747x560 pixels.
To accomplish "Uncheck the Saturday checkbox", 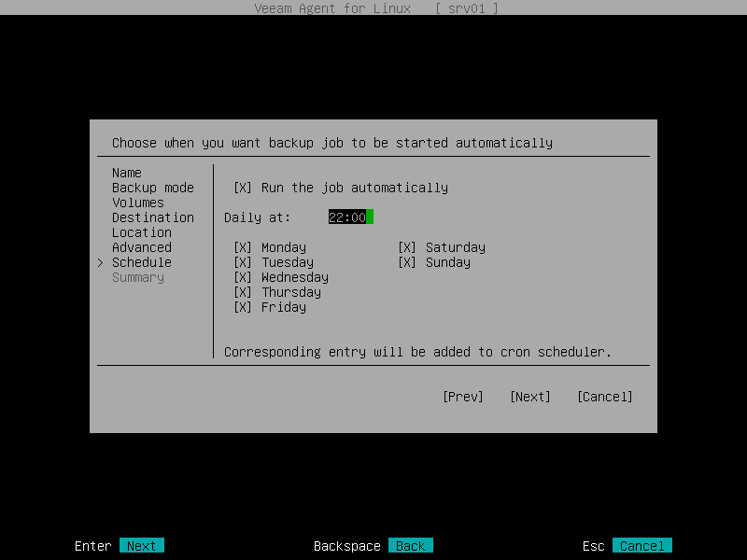I will tap(407, 247).
